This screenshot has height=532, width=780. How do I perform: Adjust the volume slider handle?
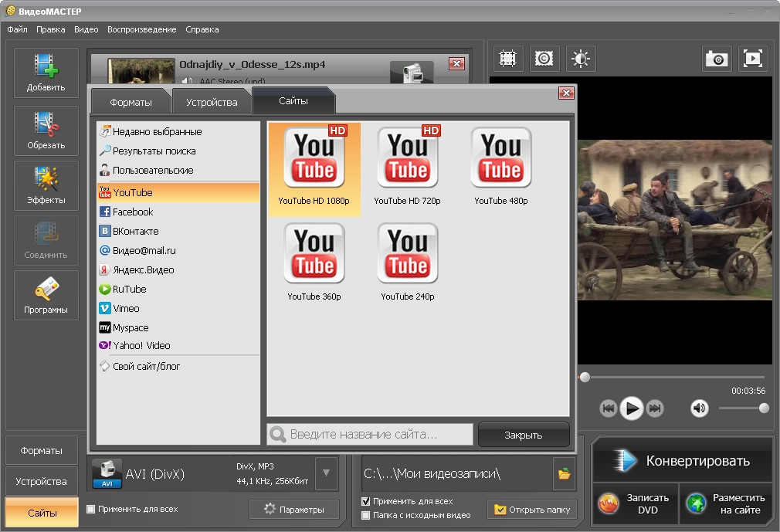[x=764, y=408]
